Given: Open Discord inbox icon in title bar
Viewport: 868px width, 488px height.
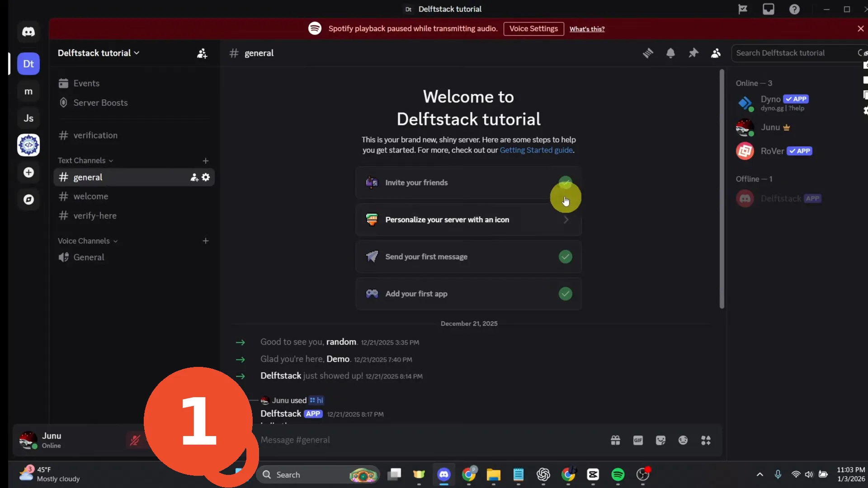Looking at the screenshot, I should (769, 9).
